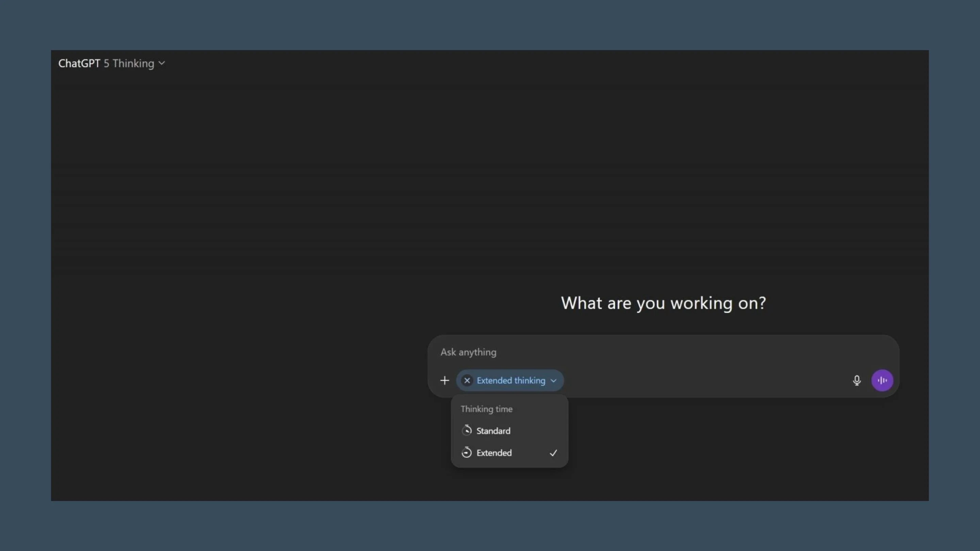This screenshot has width=980, height=551.
Task: Remove Extended thinking with the X icon
Action: pos(467,380)
